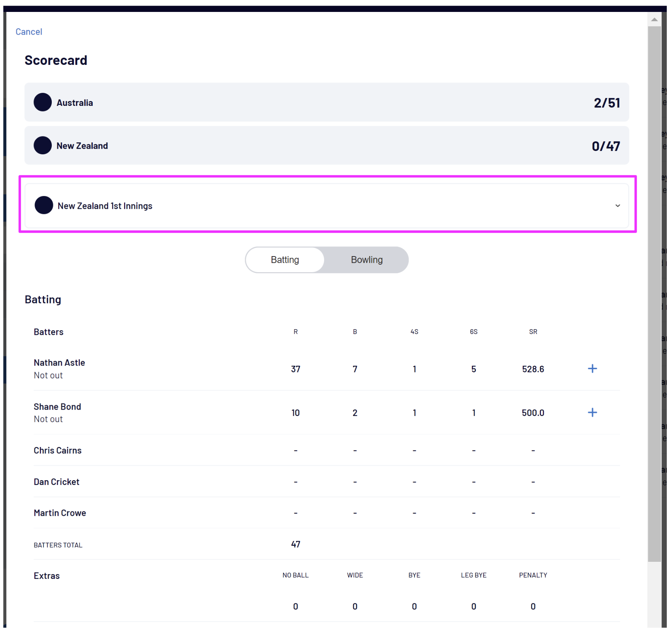
Task: Switch the toggle to Bowling
Action: click(x=367, y=260)
